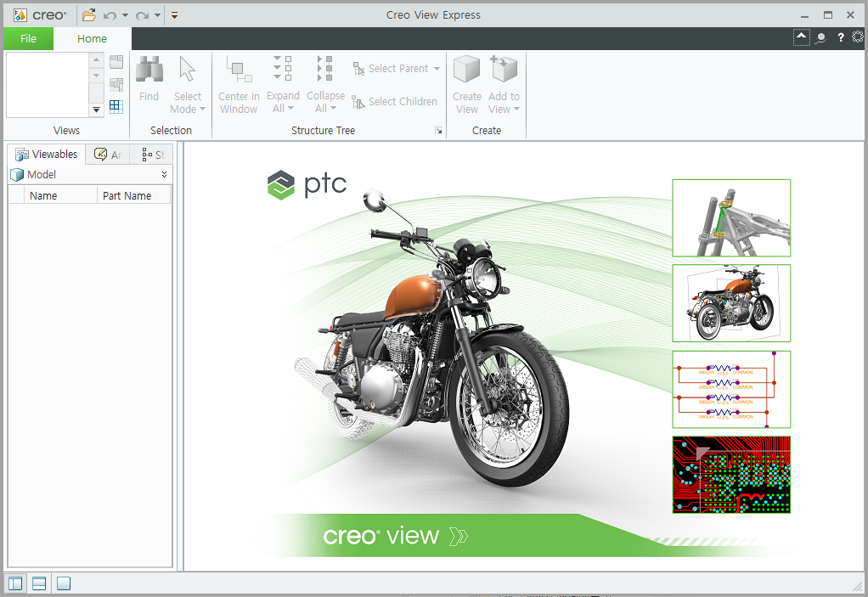This screenshot has width=868, height=597.
Task: Click the Redo arrow icon
Action: (x=143, y=15)
